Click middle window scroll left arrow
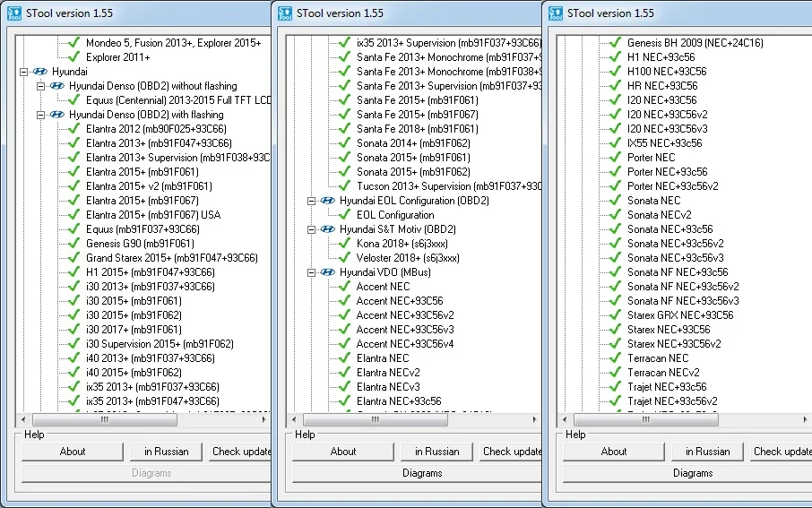812x508 pixels. point(294,420)
